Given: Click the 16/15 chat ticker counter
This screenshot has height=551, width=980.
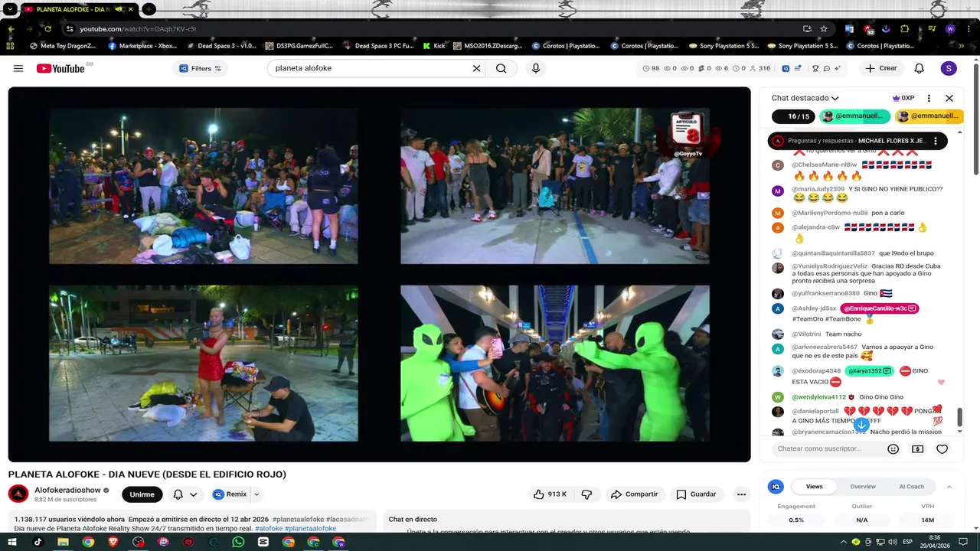Looking at the screenshot, I should [793, 116].
